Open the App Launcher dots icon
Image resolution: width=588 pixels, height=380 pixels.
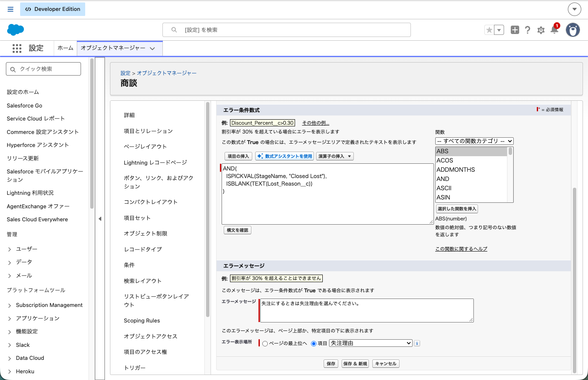click(x=17, y=48)
